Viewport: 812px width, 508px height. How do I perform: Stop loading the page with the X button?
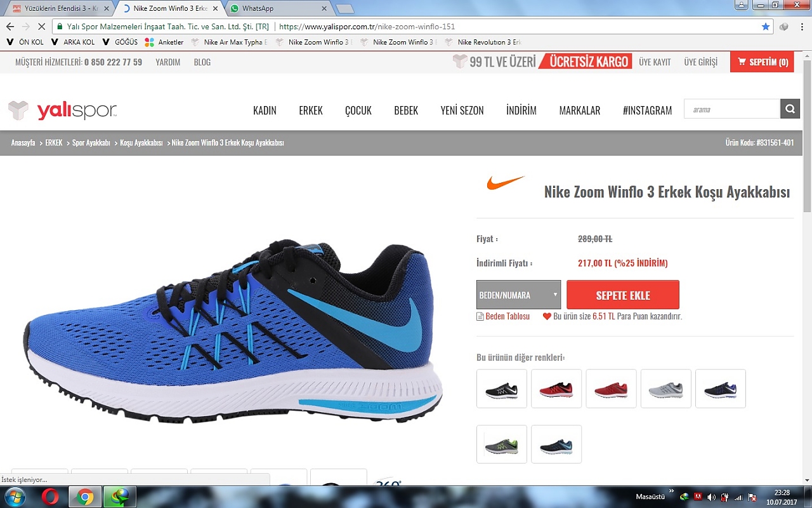coord(41,27)
